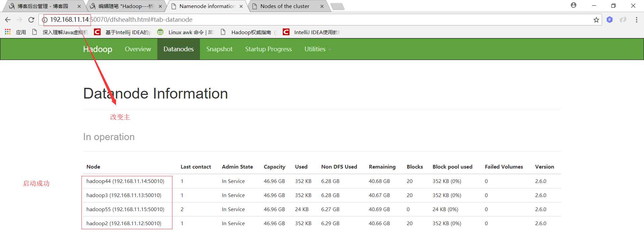Click the 40.66 GB remaining value
Screen dimensions: 644x248
379,223
